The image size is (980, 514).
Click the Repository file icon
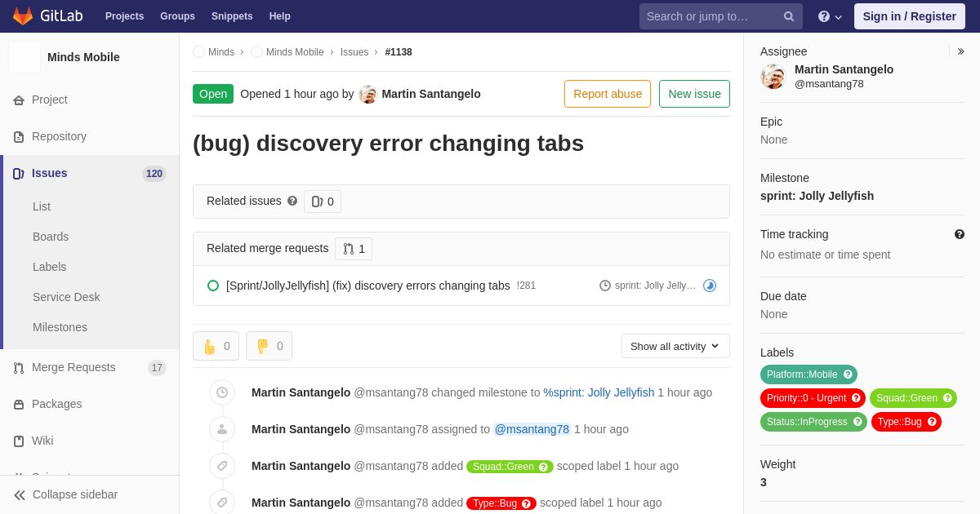tap(19, 137)
